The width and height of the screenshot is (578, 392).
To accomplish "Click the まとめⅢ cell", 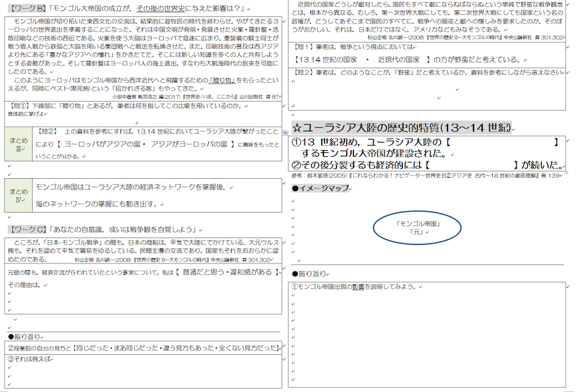I will (19, 144).
